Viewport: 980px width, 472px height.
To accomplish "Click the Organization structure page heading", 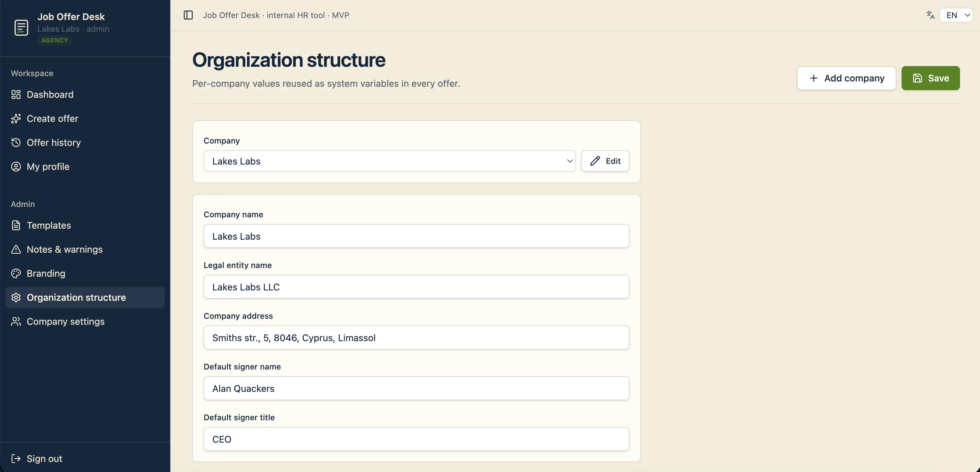I will 289,60.
